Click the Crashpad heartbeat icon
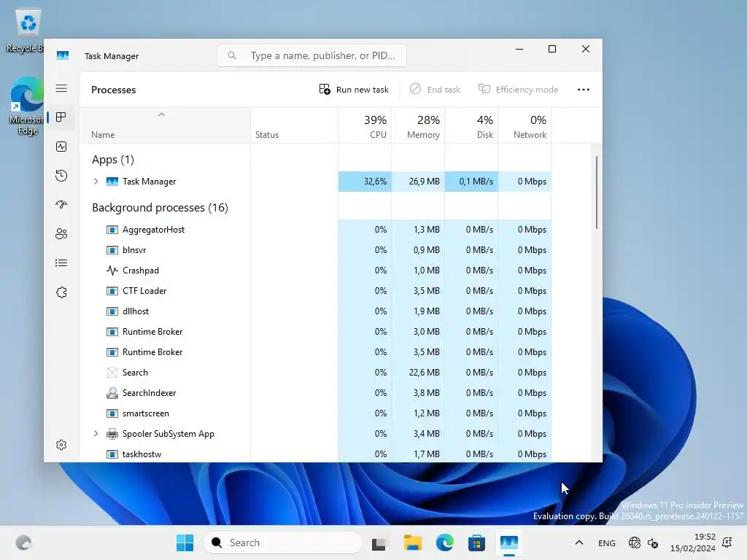This screenshot has width=747, height=560. coord(112,271)
